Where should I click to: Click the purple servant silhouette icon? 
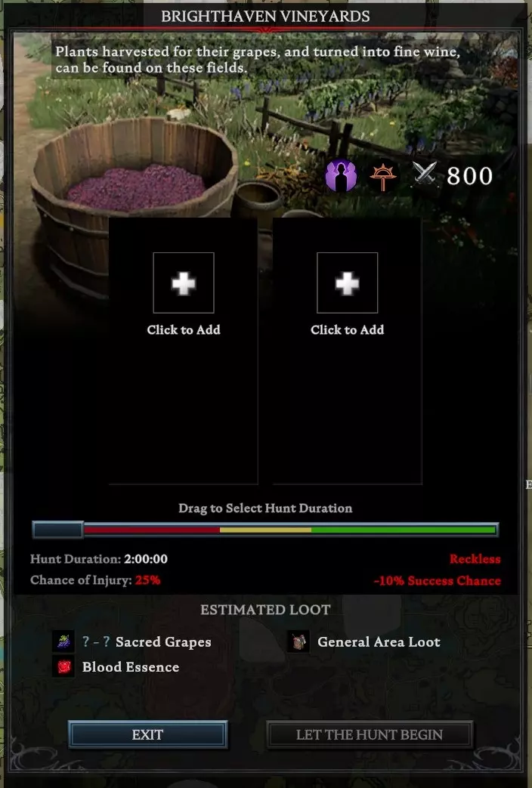[341, 176]
